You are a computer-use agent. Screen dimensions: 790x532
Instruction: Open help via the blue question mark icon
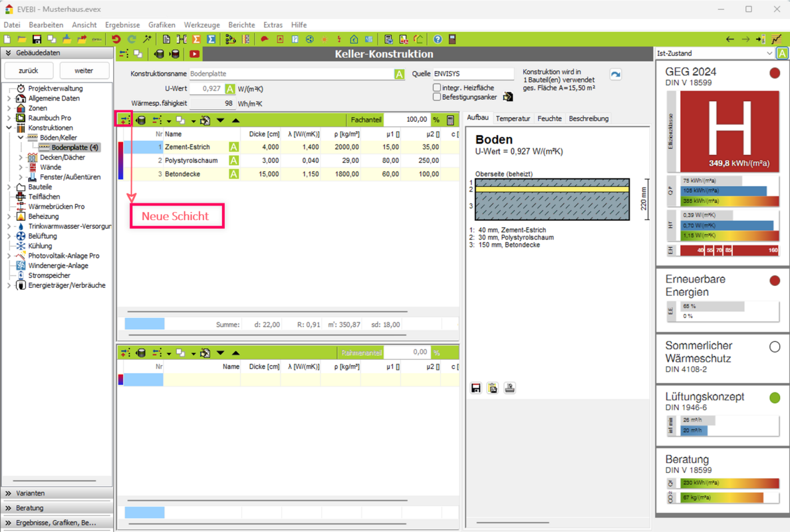(437, 40)
